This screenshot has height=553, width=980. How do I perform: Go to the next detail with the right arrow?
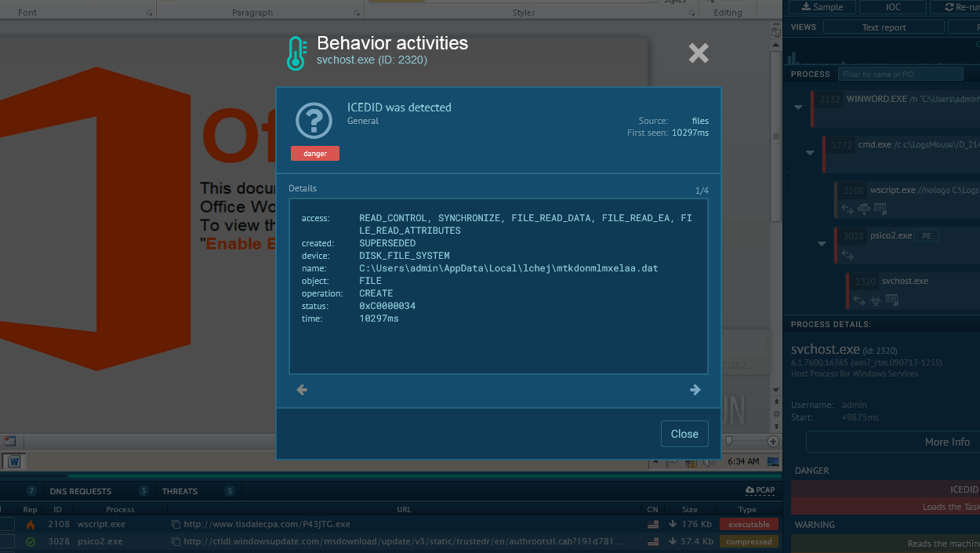coord(695,390)
